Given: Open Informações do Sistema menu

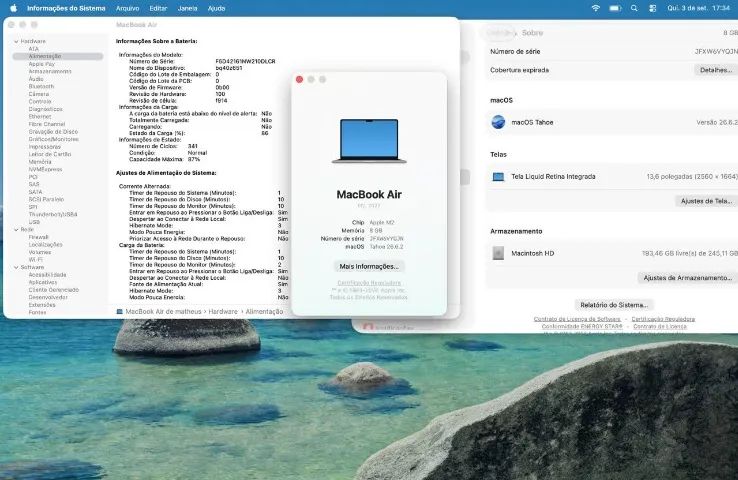Looking at the screenshot, I should coord(66,8).
